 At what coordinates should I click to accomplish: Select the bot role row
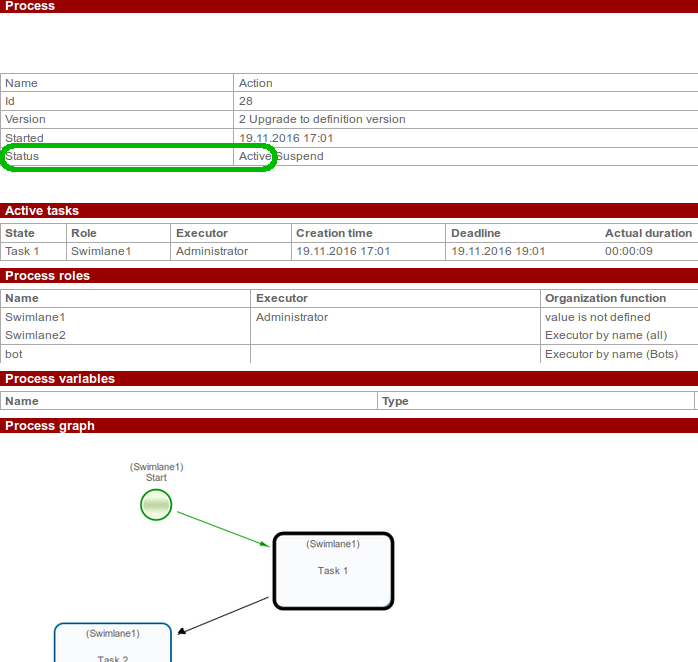click(x=14, y=354)
